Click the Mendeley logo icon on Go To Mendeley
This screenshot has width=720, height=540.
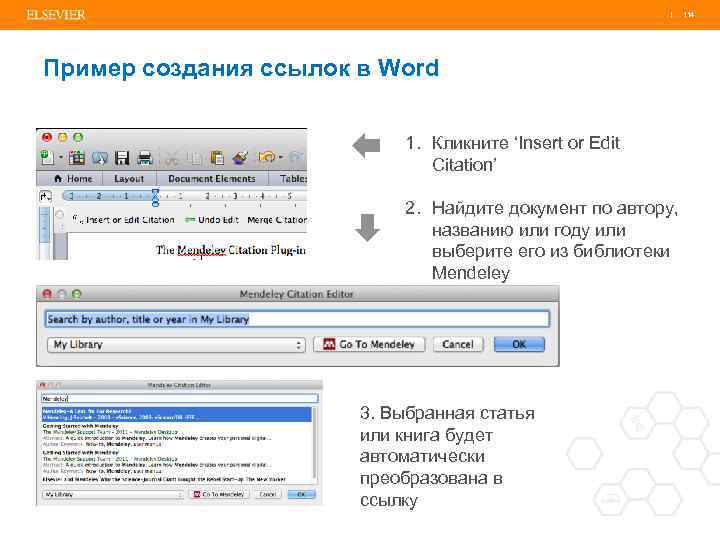329,344
